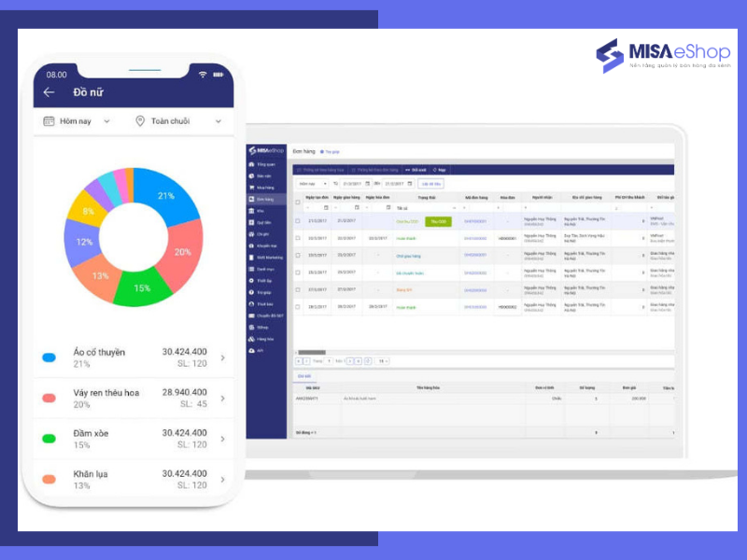
Task: Click MISA eShop logo in laptop sidebar
Action: (266, 151)
